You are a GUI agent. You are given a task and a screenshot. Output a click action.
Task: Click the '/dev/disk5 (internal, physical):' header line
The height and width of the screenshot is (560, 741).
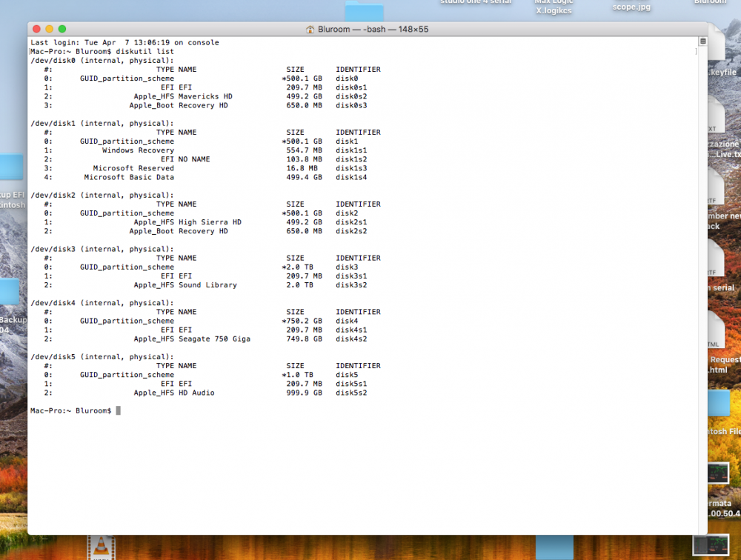[102, 357]
